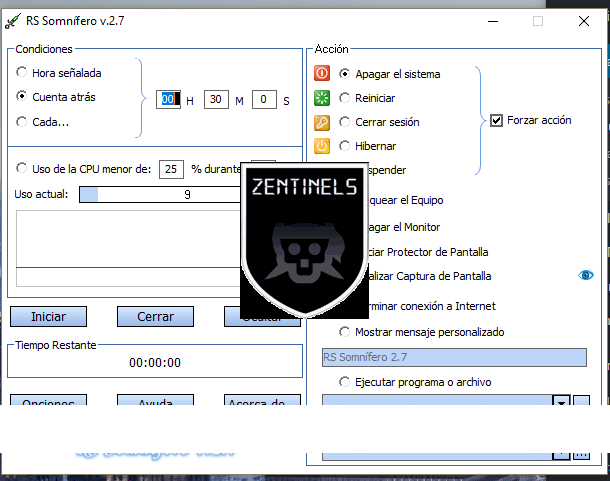This screenshot has height=481, width=610.
Task: Open the program path dropdown arrow
Action: 561,400
